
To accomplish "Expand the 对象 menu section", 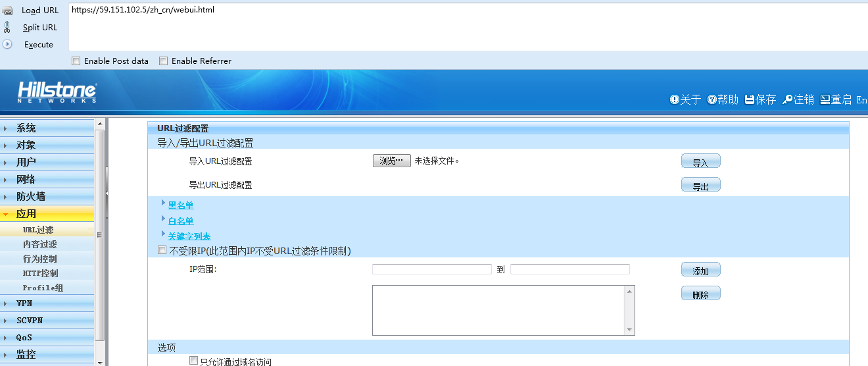I will click(x=47, y=145).
